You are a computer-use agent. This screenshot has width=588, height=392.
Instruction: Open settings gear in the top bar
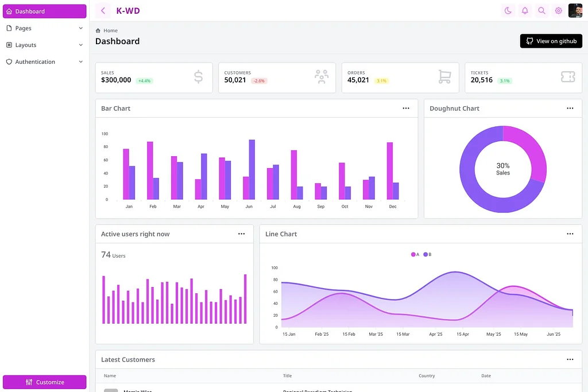(x=558, y=10)
